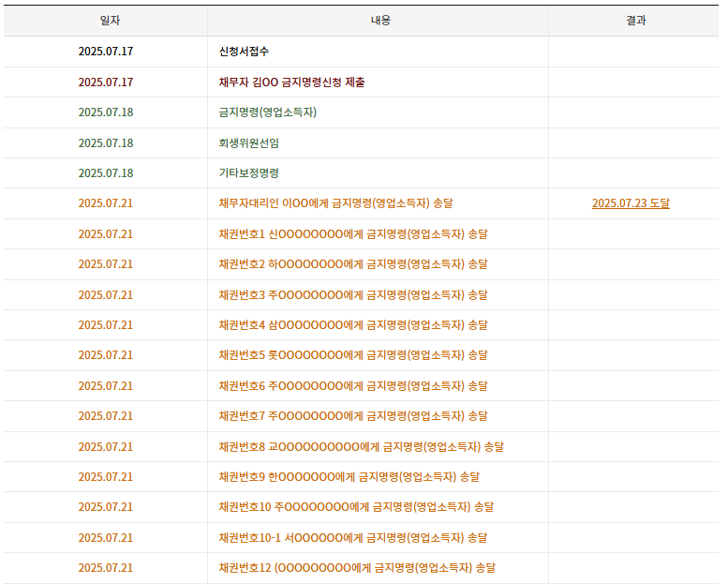Click the date of the 채권번호5 row
The width and height of the screenshot is (728, 584).
tap(106, 355)
